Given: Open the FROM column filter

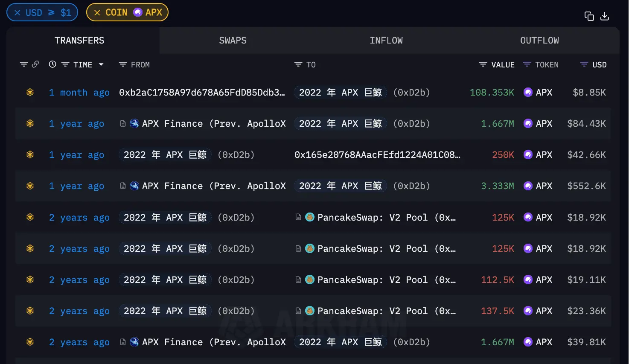Looking at the screenshot, I should 123,64.
